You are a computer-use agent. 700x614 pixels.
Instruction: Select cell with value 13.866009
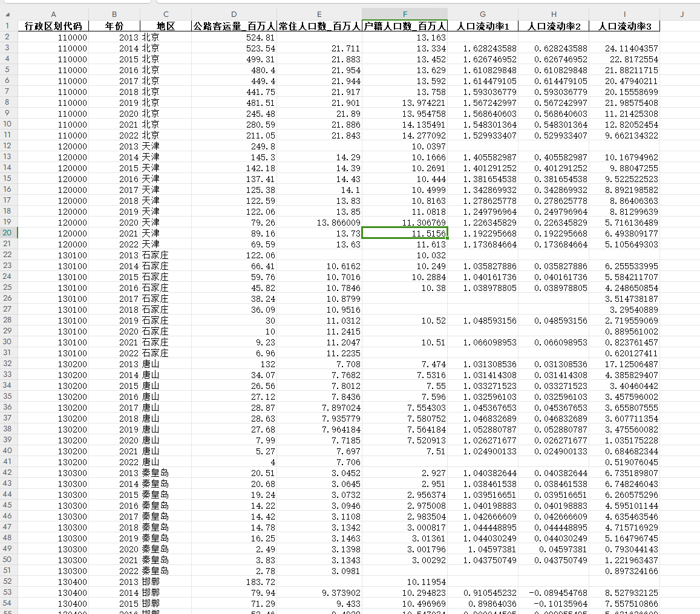319,222
